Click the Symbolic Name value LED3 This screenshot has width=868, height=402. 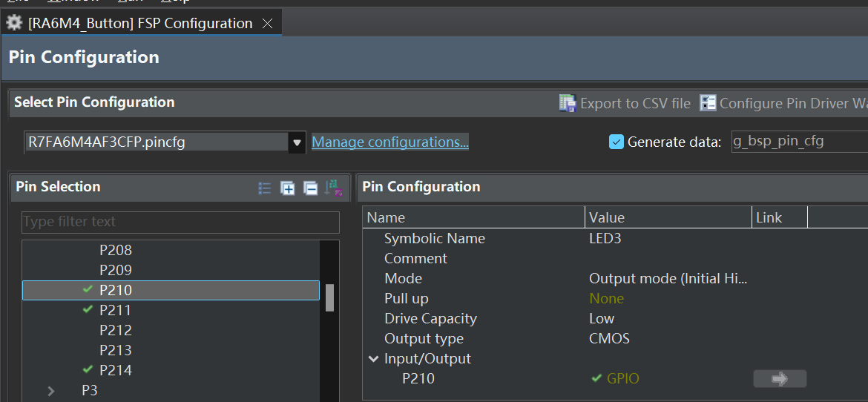[x=605, y=239]
